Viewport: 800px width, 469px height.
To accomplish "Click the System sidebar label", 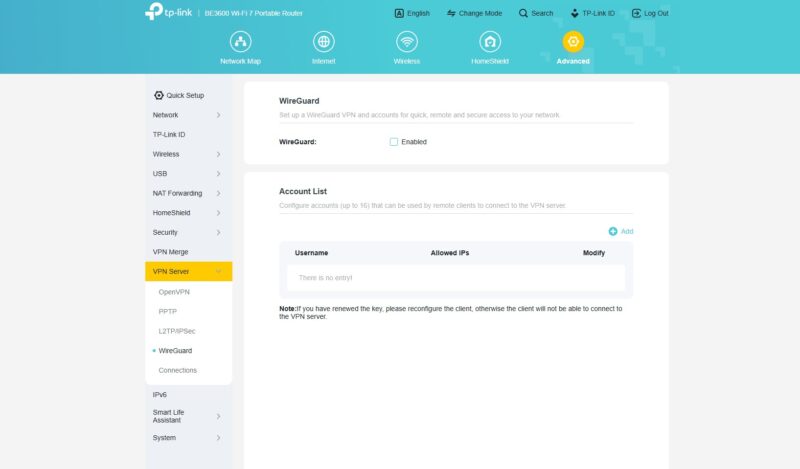I will tap(164, 438).
